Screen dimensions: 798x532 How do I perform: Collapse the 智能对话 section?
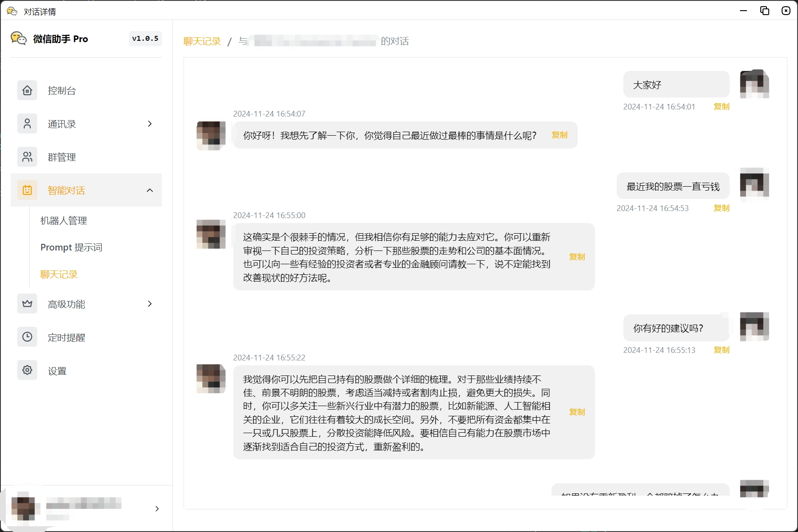pyautogui.click(x=149, y=190)
